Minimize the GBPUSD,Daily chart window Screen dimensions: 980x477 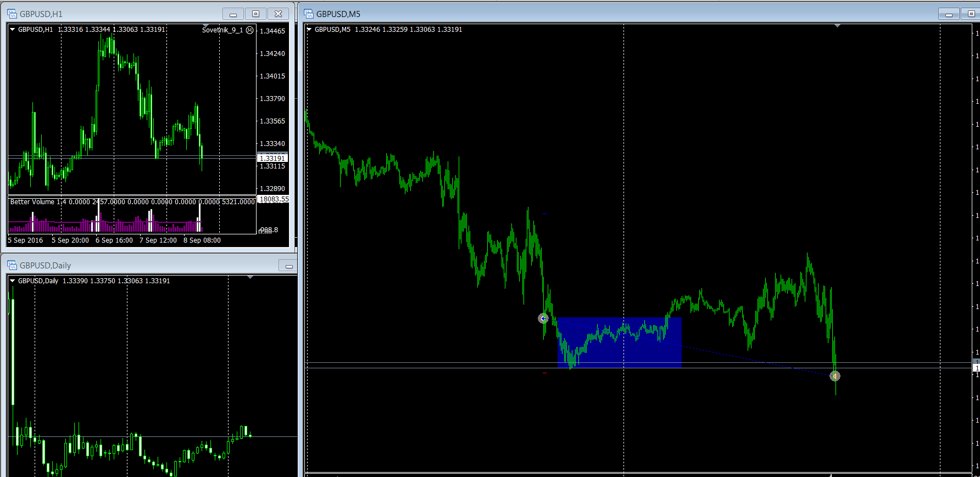[x=288, y=266]
